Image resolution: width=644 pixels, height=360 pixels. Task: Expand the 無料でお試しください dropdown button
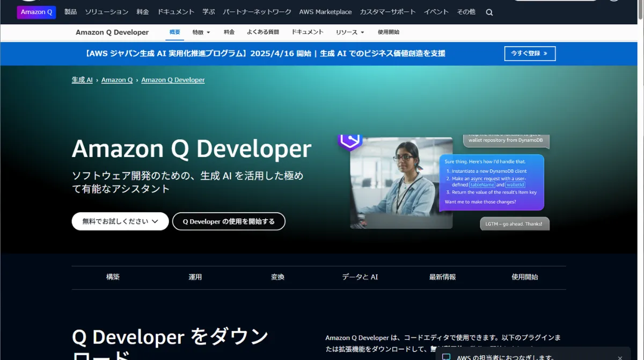pyautogui.click(x=120, y=221)
